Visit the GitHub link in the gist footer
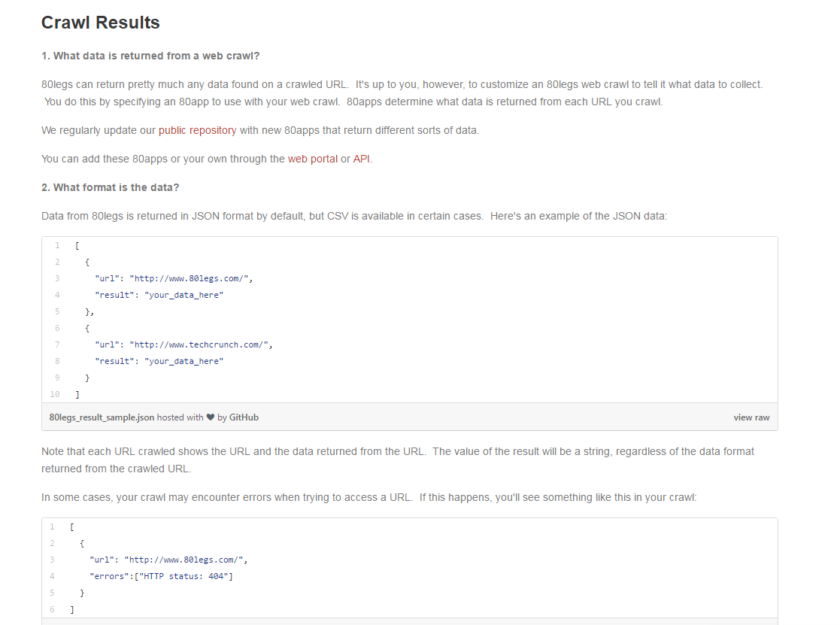 [x=244, y=417]
